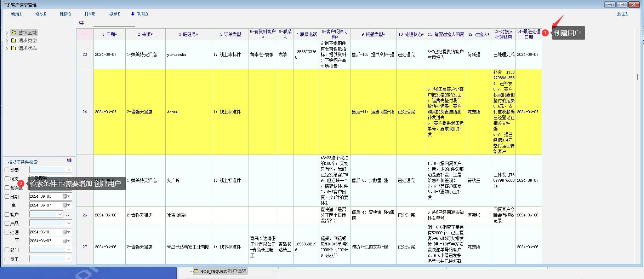Click 新增A in the toolbar
Viewport: 644px width, 279px height.
(16, 14)
